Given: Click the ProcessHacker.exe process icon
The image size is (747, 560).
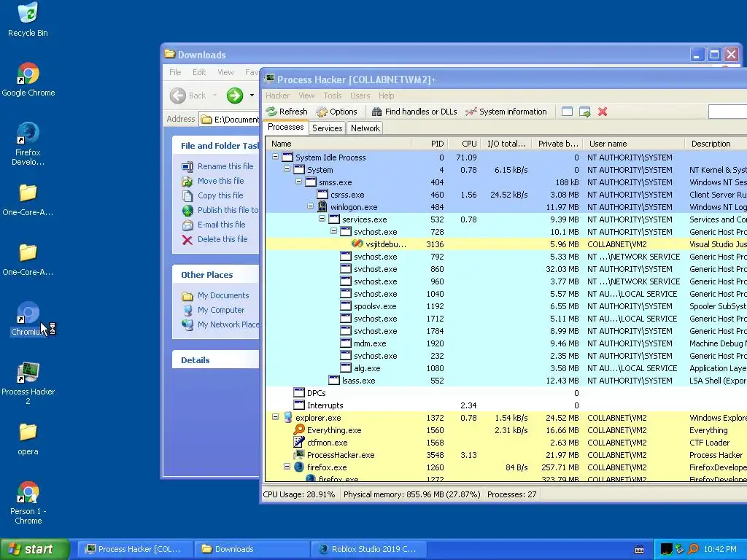Looking at the screenshot, I should click(x=298, y=454).
